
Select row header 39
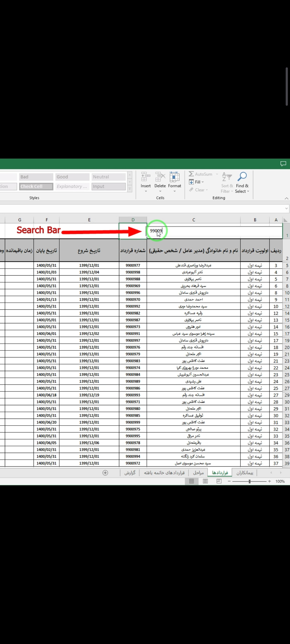click(x=287, y=463)
